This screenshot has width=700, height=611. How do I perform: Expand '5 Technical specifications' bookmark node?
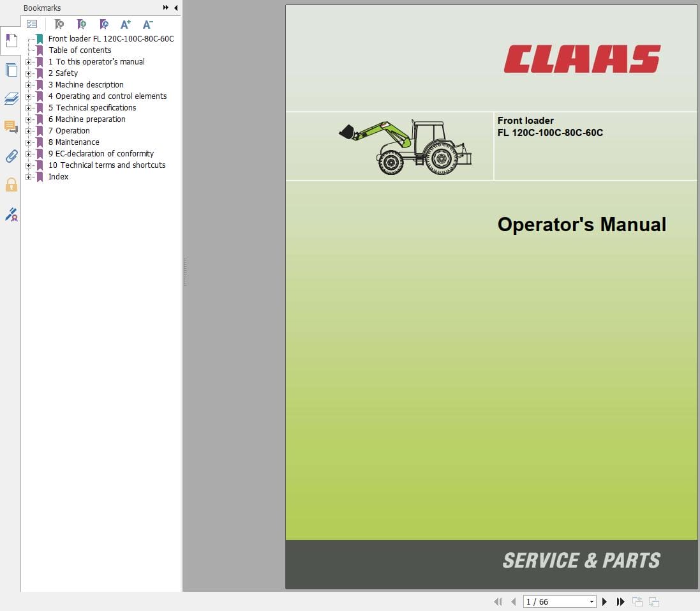point(29,108)
